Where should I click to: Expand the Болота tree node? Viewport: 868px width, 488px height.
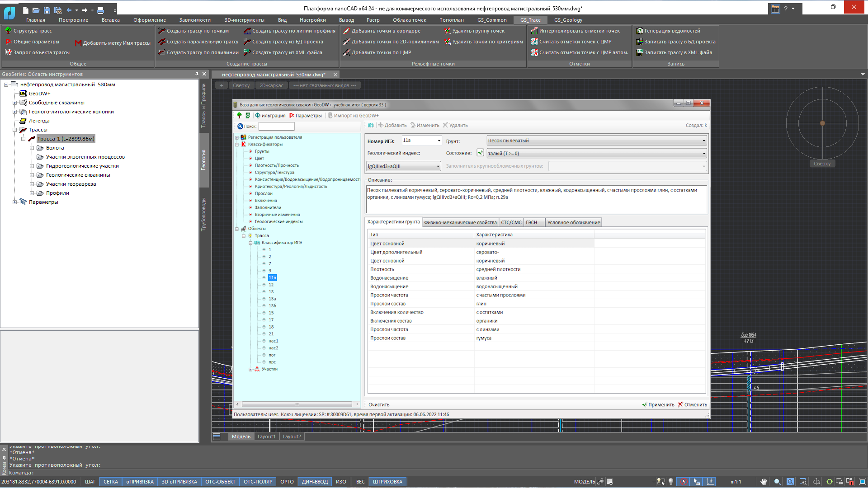(x=32, y=148)
